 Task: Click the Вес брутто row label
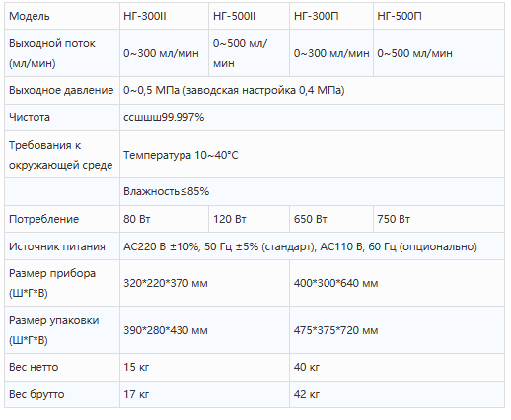point(62,394)
